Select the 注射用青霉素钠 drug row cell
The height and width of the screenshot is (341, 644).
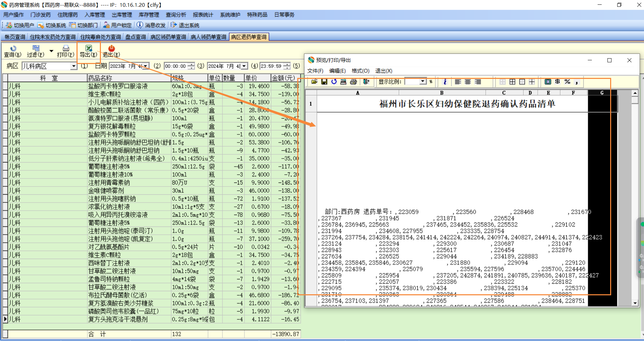(129, 183)
